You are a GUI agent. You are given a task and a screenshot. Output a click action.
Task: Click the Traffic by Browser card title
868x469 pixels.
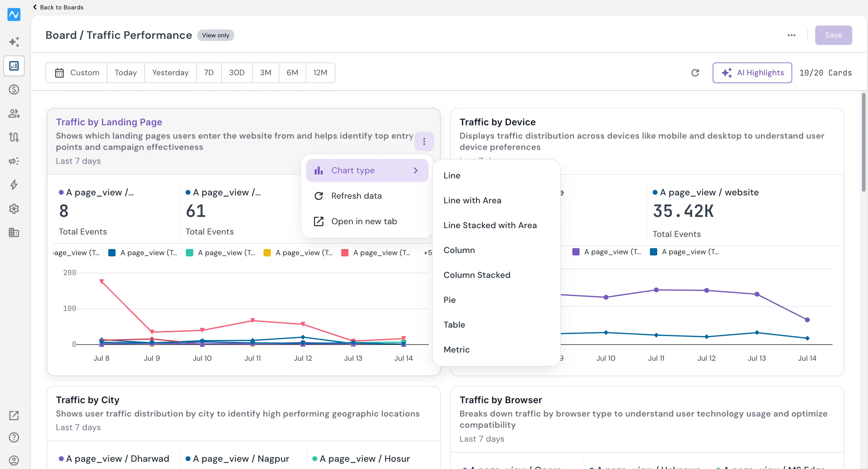pyautogui.click(x=501, y=400)
